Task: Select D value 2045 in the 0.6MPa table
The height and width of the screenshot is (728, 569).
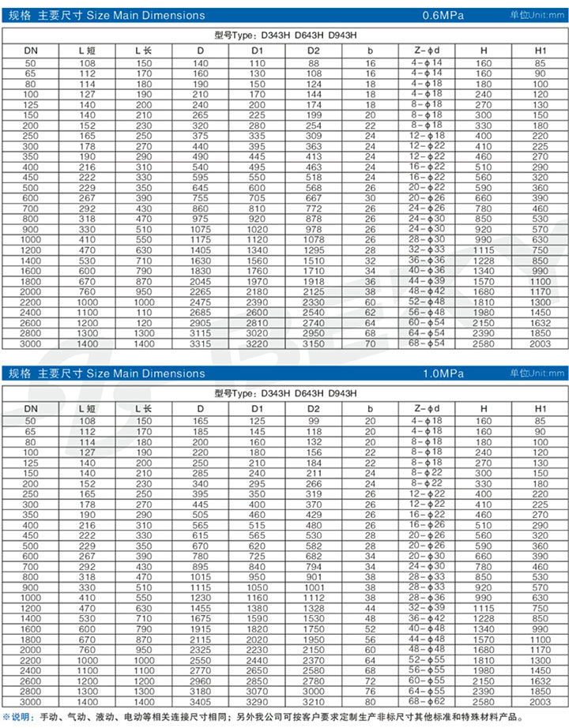Action: pos(201,282)
